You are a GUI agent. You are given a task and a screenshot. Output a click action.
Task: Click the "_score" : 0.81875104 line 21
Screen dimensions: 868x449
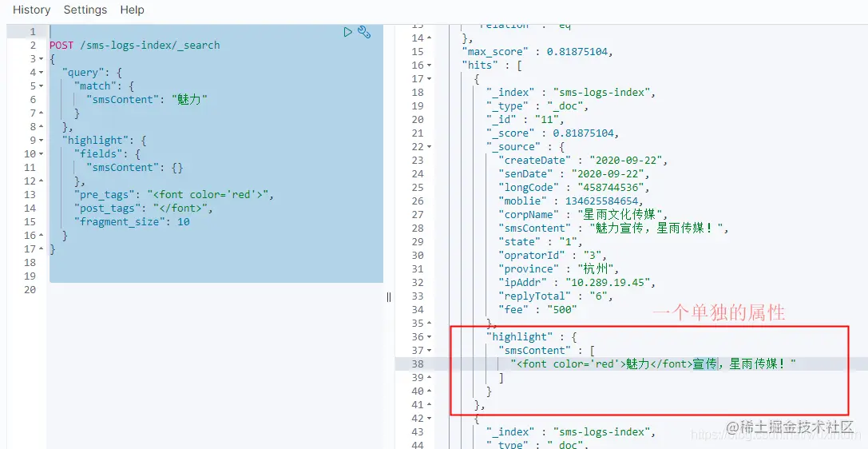pyautogui.click(x=553, y=133)
